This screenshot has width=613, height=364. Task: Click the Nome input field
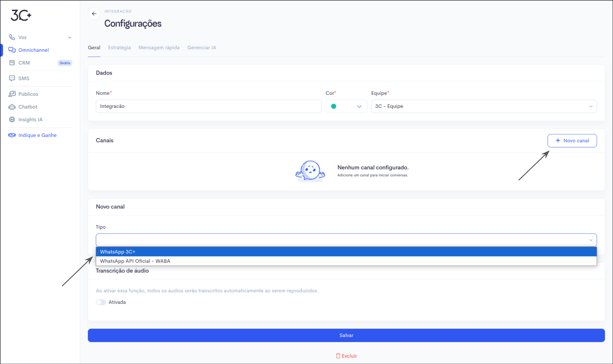click(208, 106)
